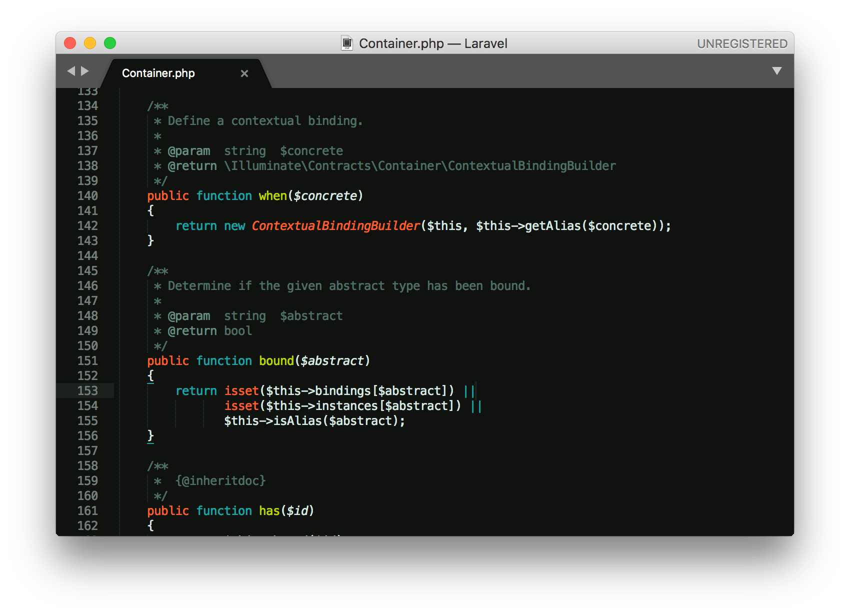Screen dimensions: 850x616
Task: Click the forward navigation arrow icon
Action: (x=85, y=71)
